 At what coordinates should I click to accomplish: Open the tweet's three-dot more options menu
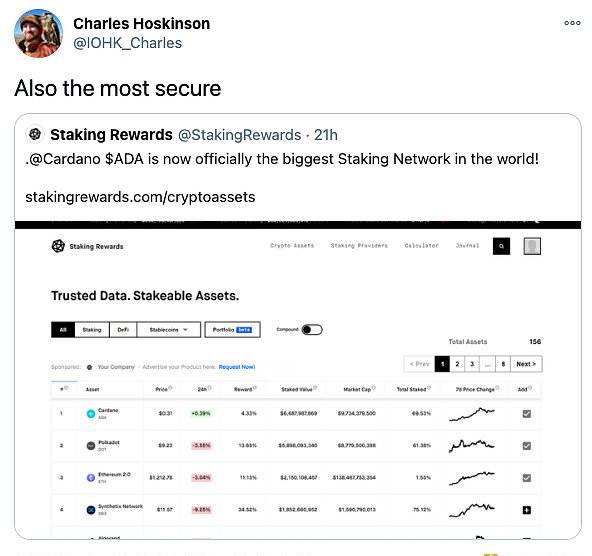572,23
